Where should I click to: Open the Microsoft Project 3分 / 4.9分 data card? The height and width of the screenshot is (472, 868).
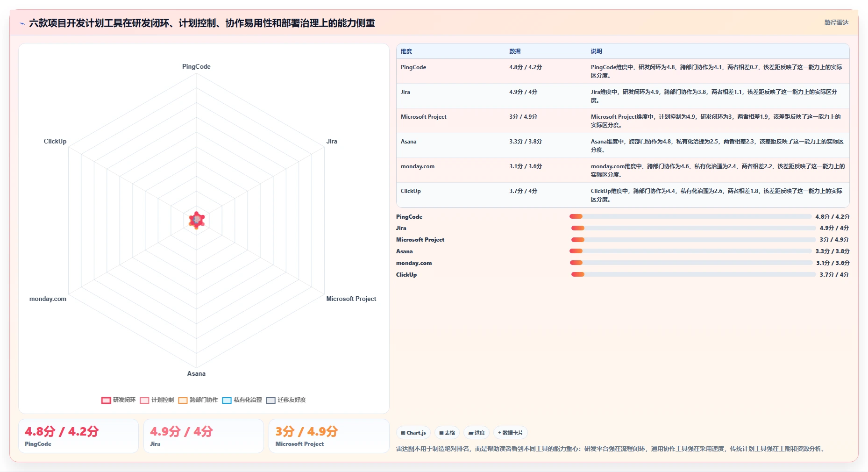click(x=329, y=436)
